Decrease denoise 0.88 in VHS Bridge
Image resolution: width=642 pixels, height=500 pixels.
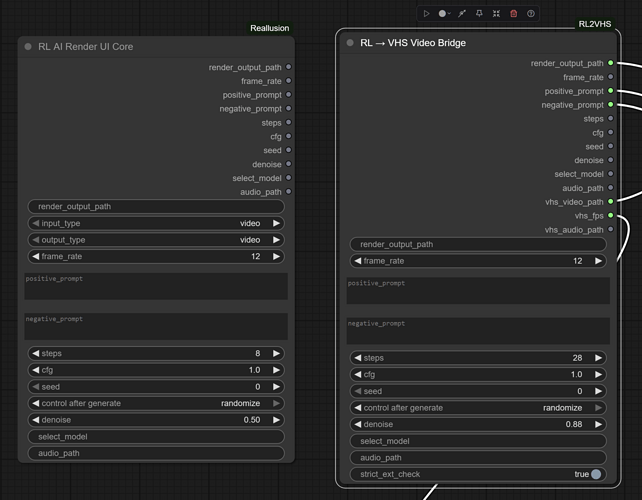coord(358,424)
